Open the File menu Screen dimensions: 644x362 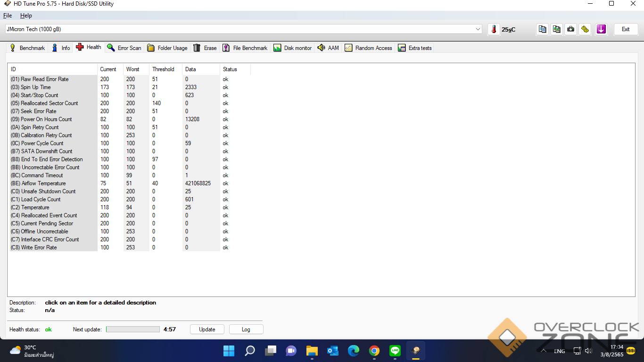tap(8, 16)
